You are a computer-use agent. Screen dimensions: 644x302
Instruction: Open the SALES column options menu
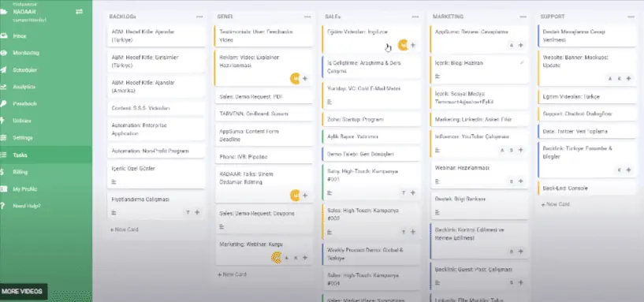(x=415, y=17)
